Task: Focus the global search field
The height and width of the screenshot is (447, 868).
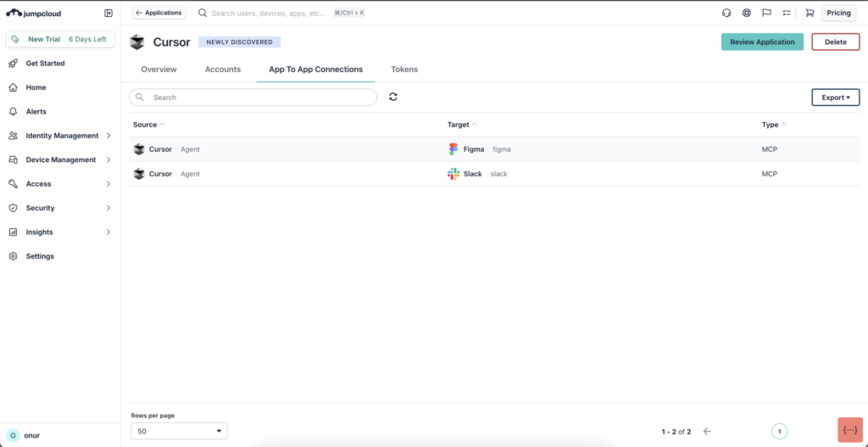Action: [x=269, y=13]
